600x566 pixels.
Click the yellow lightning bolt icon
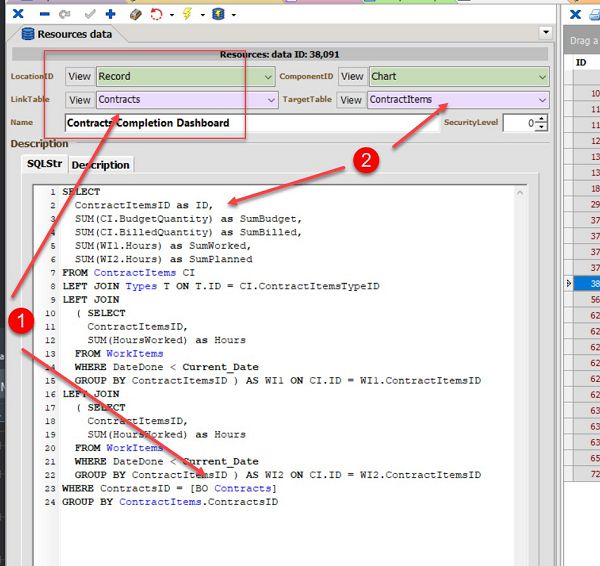pyautogui.click(x=187, y=14)
